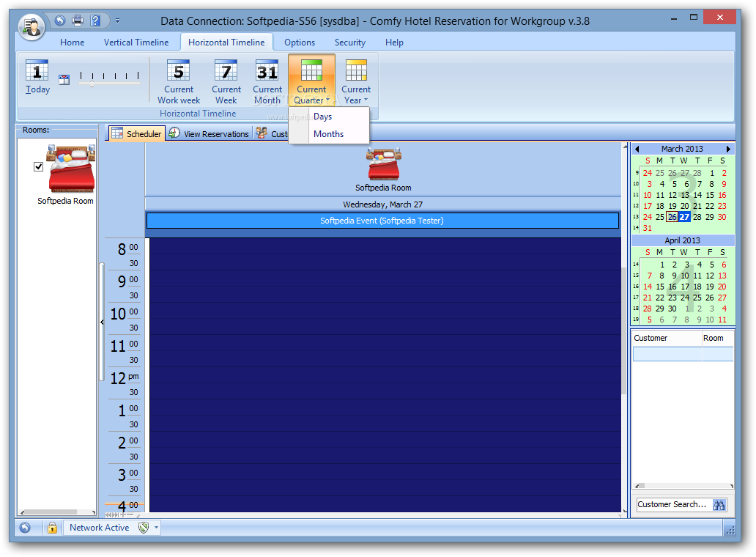The width and height of the screenshot is (756, 557).
Task: Click the 12 pm time slot label
Action: (125, 377)
